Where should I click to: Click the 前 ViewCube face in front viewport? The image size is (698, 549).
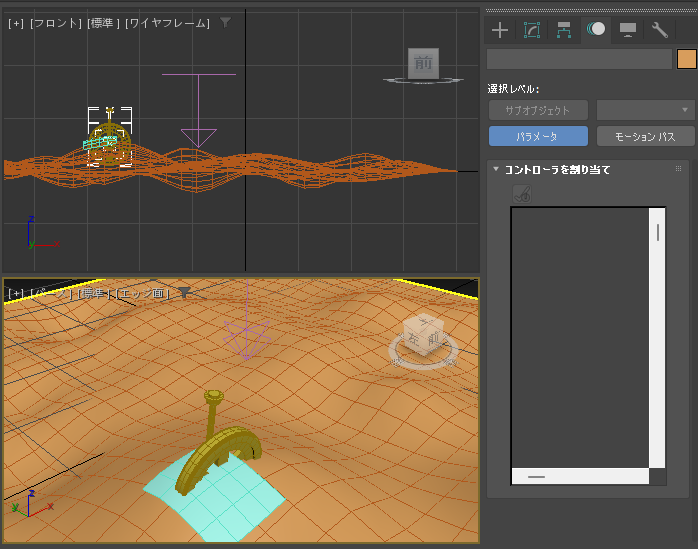coord(423,64)
